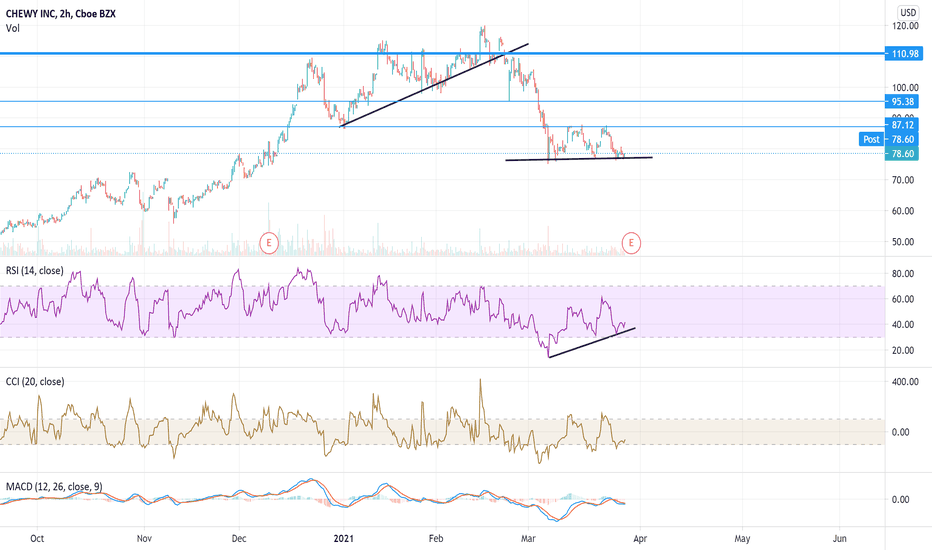932x550 pixels.
Task: Click the 2021 label on time axis
Action: [344, 539]
